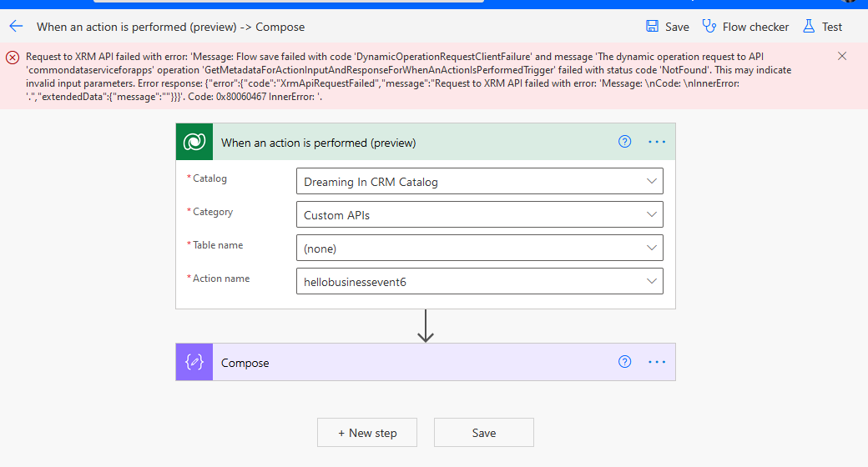Open the Compose step's ellipsis menu
868x467 pixels.
[657, 362]
